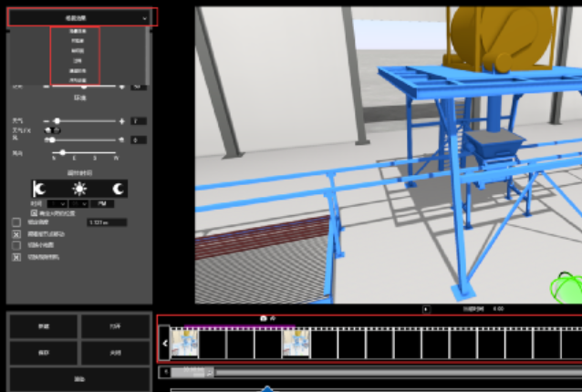This screenshot has height=392, width=582.
Task: Click the empty filmstrip frame after first thumbnail
Action: tap(213, 344)
